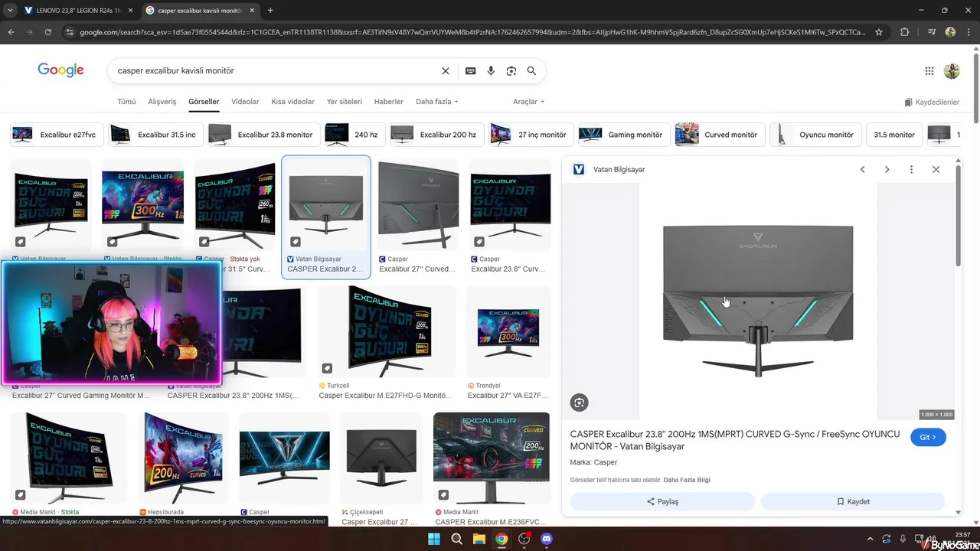Open the Chrome extensions menu
This screenshot has height=551, width=980.
tap(904, 32)
